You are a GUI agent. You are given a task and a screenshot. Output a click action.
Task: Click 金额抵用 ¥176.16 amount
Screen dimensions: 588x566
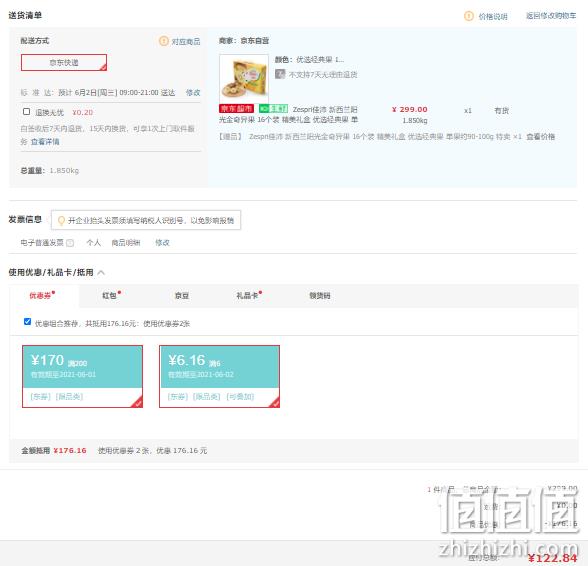[70, 450]
